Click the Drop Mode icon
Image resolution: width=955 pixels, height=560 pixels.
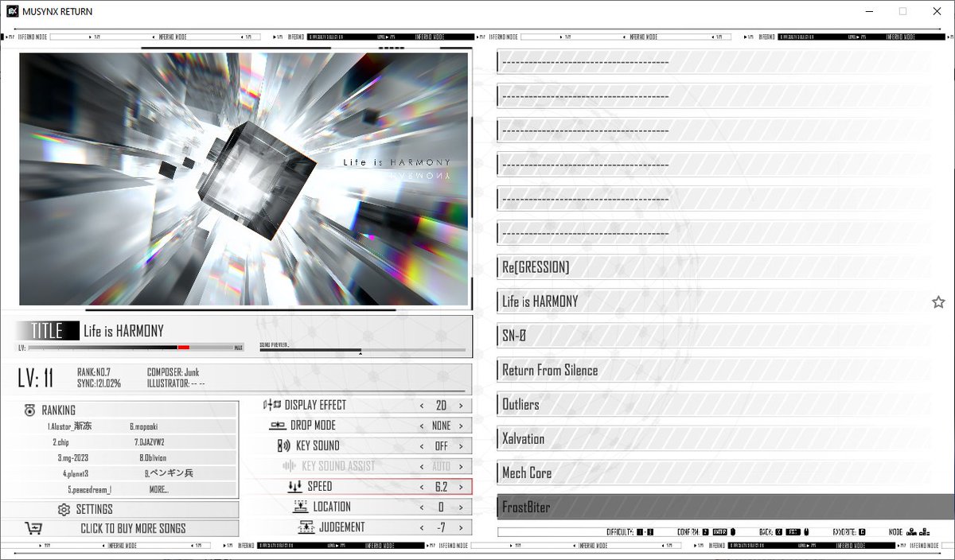(x=278, y=426)
